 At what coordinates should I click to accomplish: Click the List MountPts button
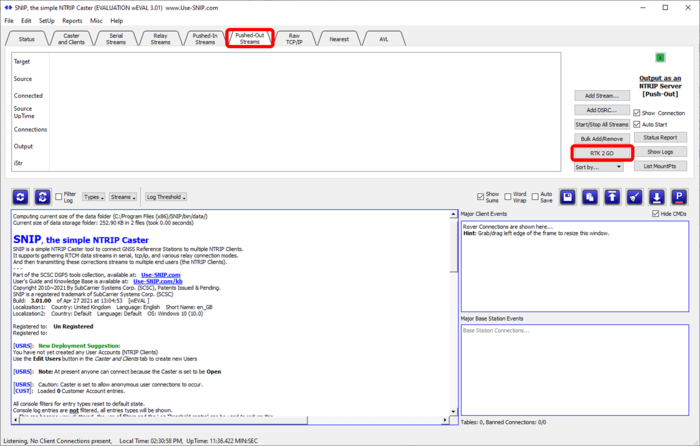660,166
